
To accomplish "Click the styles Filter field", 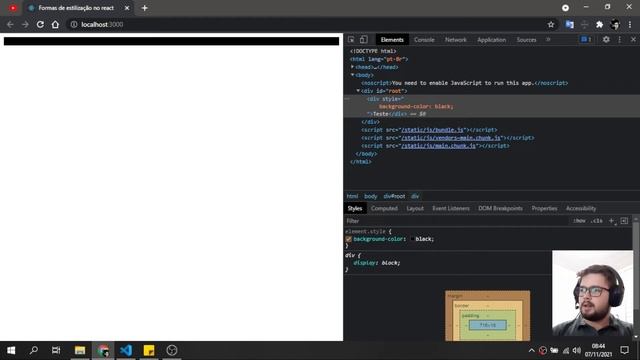I will (x=455, y=221).
